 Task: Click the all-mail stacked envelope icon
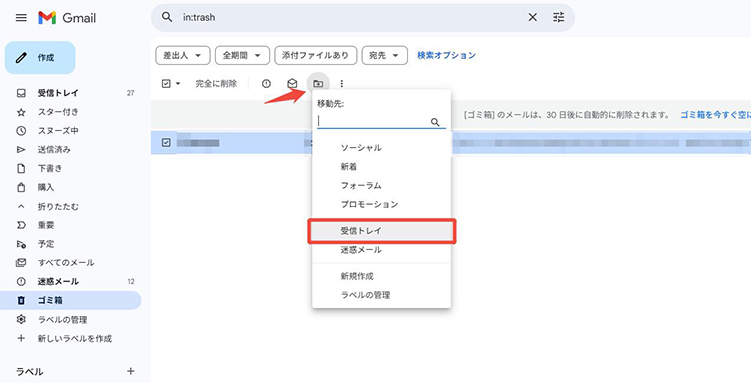(21, 263)
